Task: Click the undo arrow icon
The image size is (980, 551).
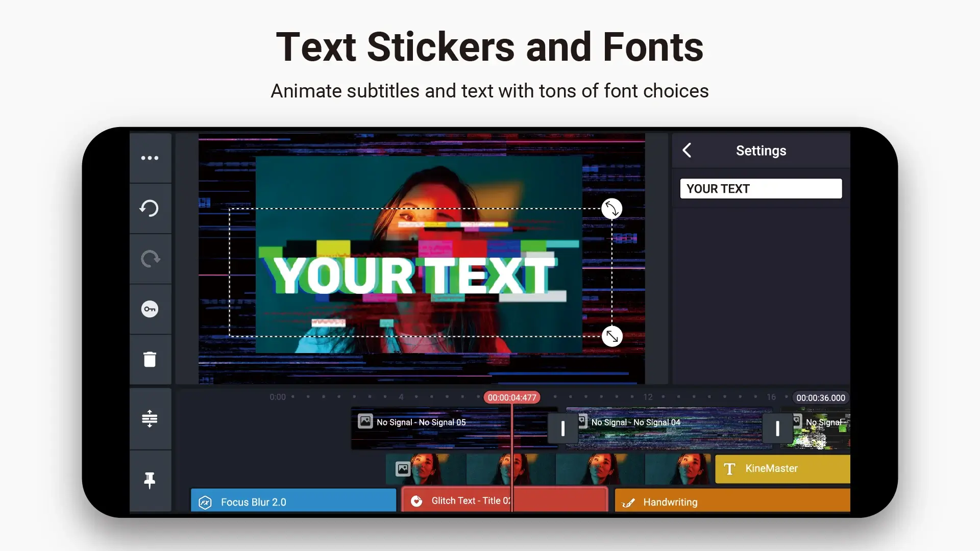Action: click(150, 208)
